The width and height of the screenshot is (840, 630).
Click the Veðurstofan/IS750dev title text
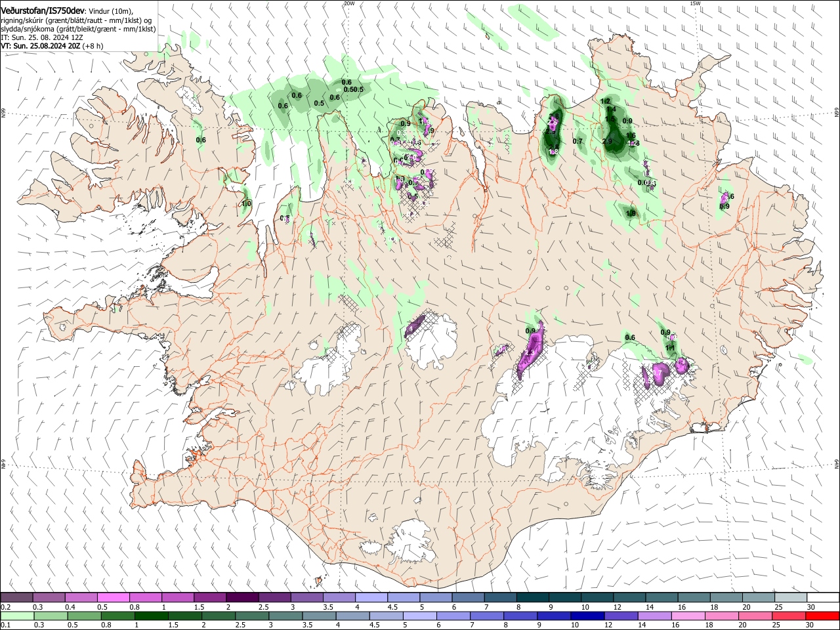click(x=43, y=11)
